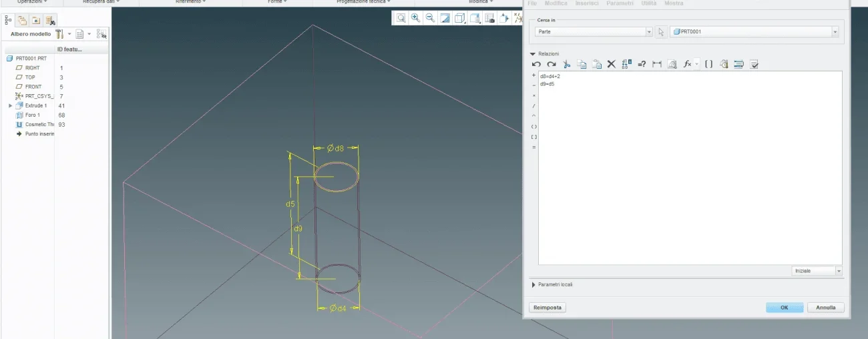Click the select unit icon

(724, 64)
